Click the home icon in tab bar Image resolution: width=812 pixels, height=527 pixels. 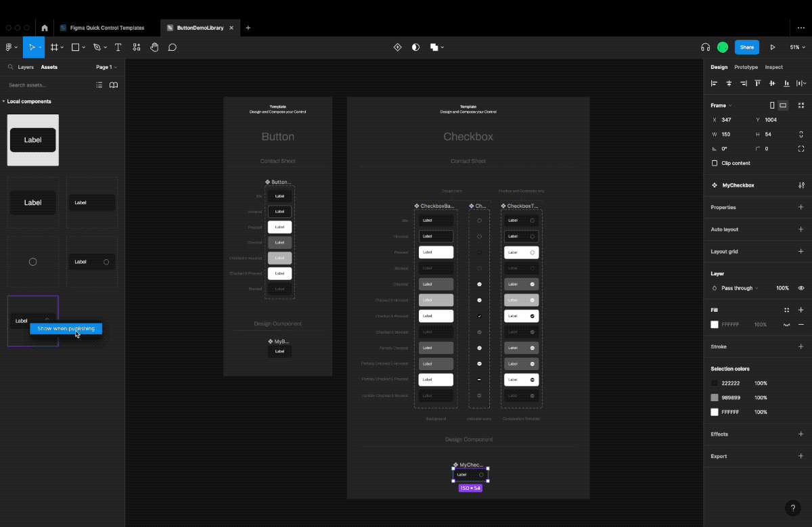click(x=45, y=28)
